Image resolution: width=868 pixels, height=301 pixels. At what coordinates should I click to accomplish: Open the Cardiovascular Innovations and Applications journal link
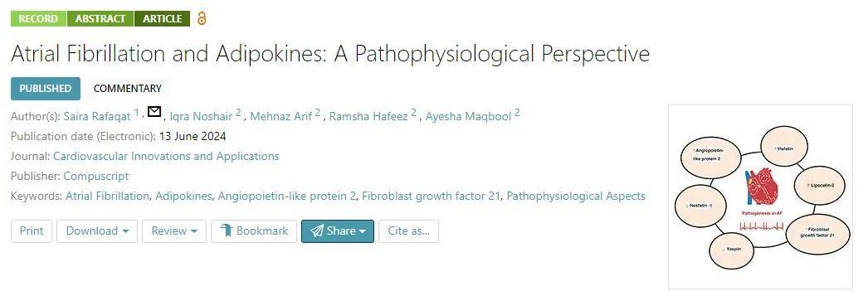coord(166,156)
